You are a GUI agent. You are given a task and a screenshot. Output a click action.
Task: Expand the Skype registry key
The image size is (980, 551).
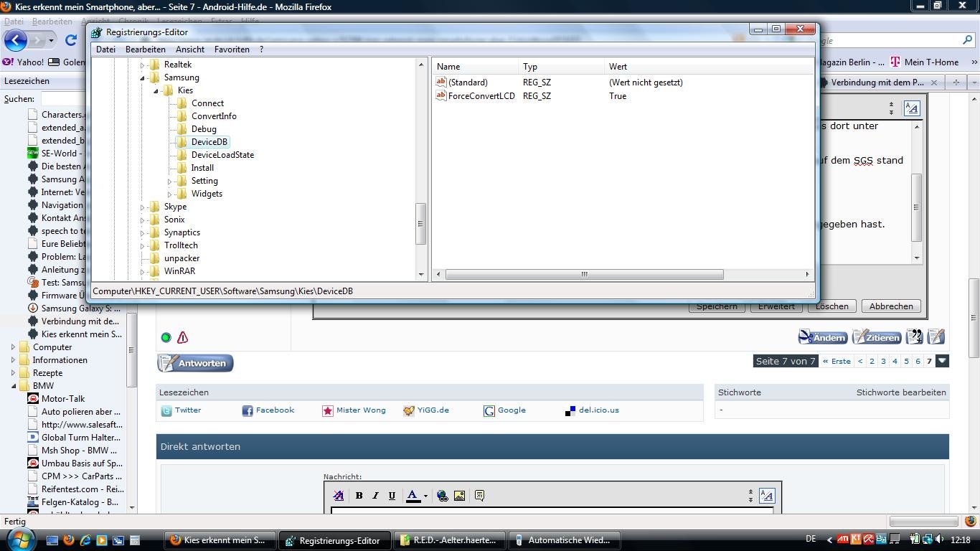[142, 207]
